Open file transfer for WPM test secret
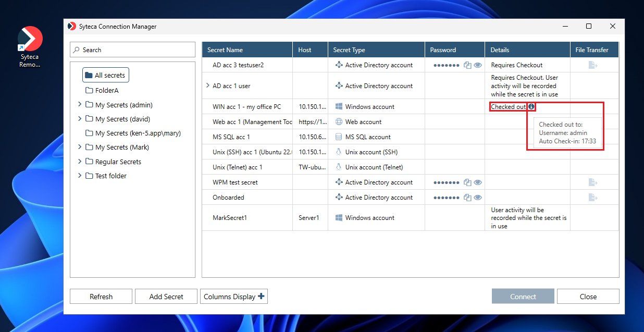Viewport: 644px width, 332px height. 592,182
